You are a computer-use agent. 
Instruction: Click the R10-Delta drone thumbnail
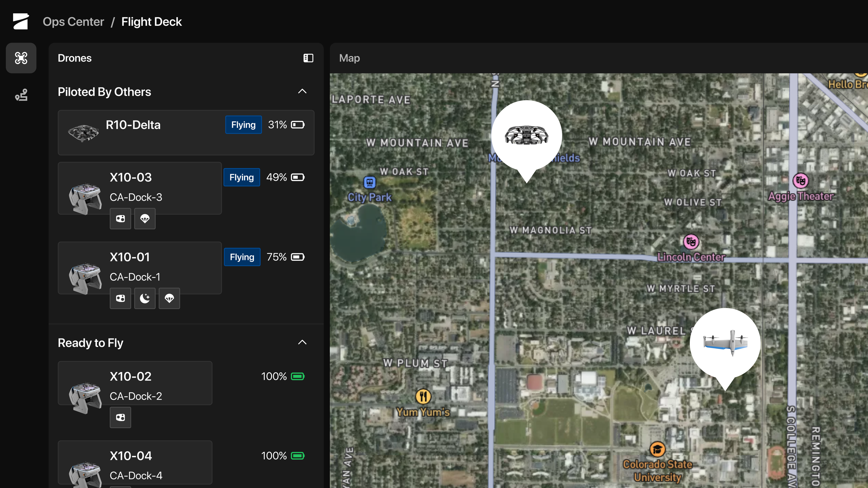click(x=83, y=133)
